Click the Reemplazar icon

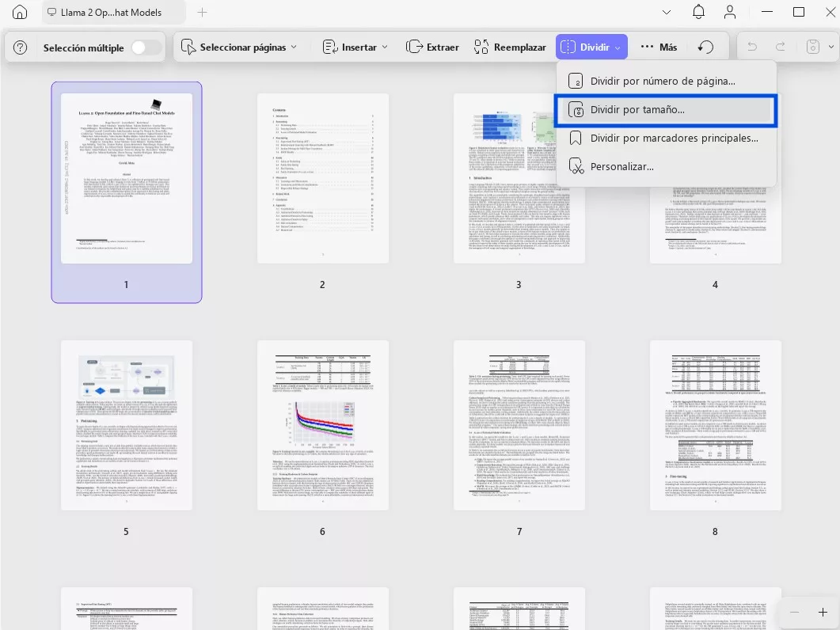click(x=481, y=47)
